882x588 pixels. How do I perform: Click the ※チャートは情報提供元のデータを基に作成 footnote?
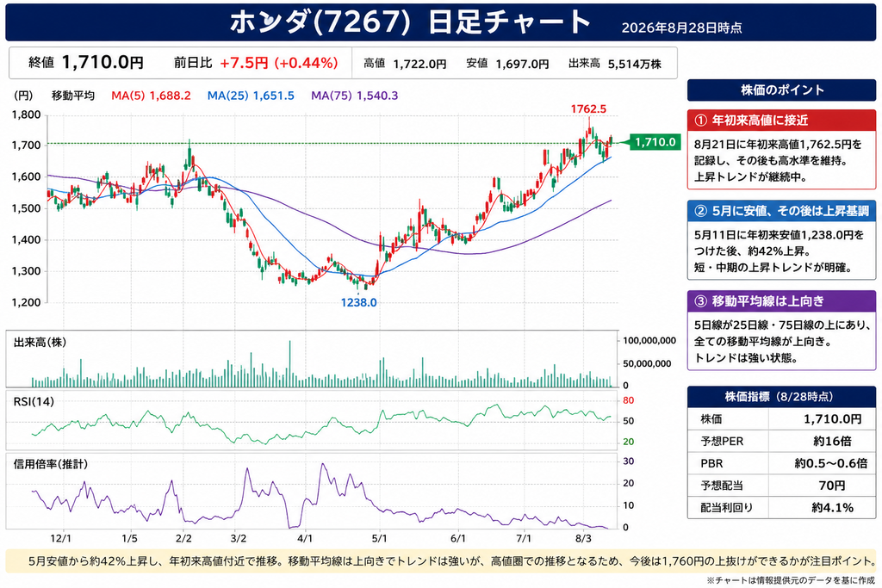pos(791,580)
